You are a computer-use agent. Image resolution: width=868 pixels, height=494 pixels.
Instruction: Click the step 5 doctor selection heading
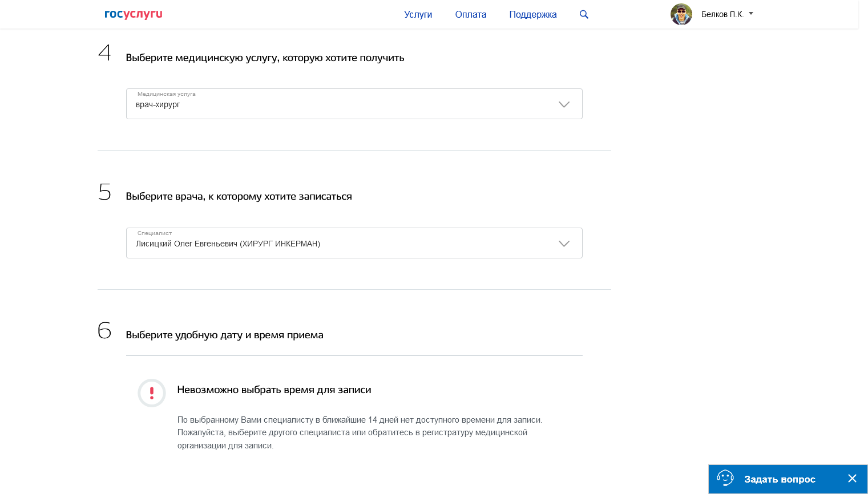coord(239,197)
